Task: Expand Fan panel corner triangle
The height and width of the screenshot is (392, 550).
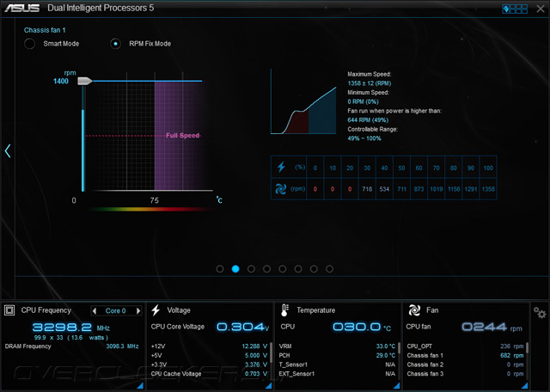Action: 525,386
